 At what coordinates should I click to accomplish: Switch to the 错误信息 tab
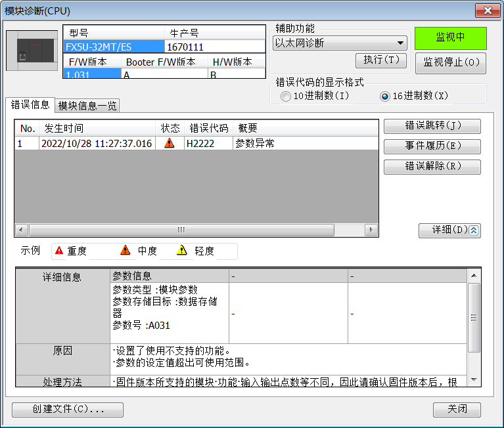click(x=30, y=105)
